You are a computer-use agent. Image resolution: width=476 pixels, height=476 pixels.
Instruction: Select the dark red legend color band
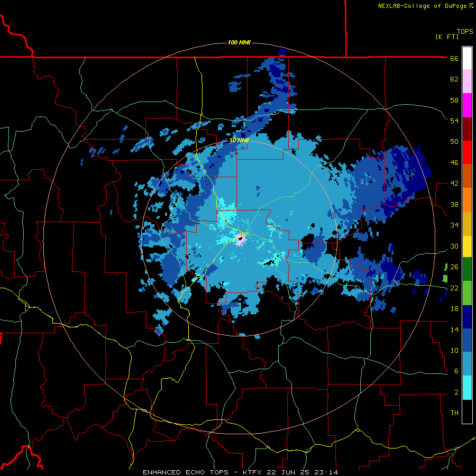467,129
